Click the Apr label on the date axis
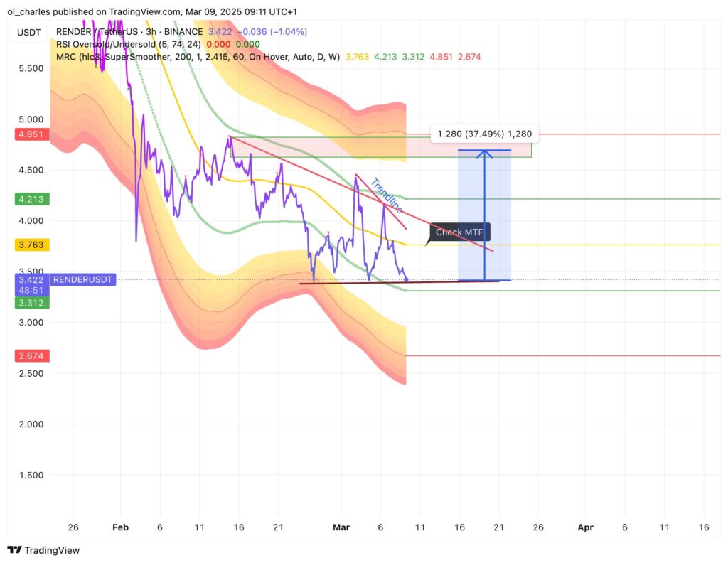The image size is (728, 563). (585, 527)
